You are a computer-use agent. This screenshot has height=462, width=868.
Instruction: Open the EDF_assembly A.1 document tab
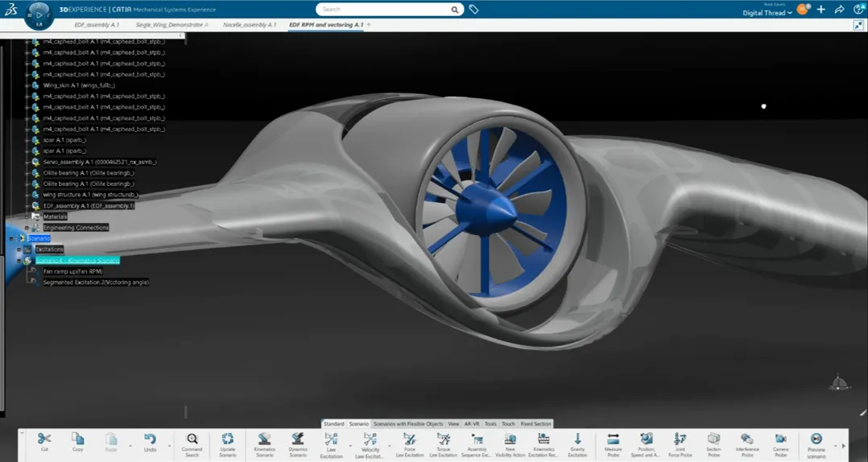[x=97, y=25]
